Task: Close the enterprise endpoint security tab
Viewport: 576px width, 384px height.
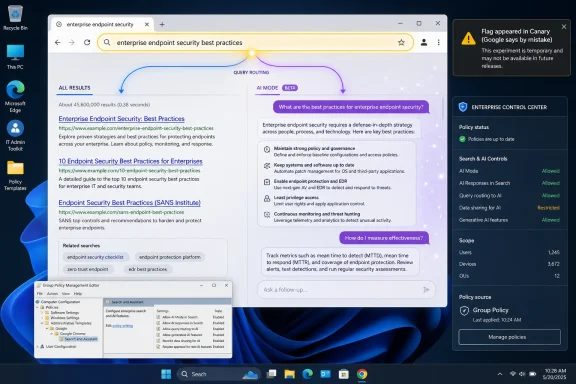Action: pos(147,24)
